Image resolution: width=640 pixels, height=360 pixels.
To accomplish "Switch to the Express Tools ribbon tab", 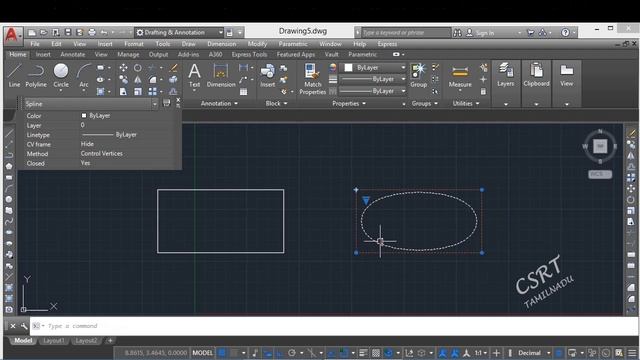I will (249, 54).
